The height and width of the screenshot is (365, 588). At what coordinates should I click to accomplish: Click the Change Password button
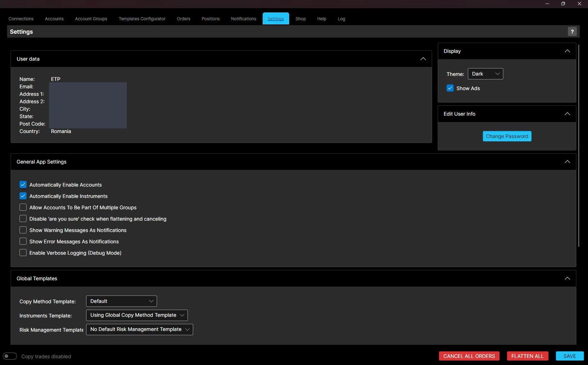507,136
